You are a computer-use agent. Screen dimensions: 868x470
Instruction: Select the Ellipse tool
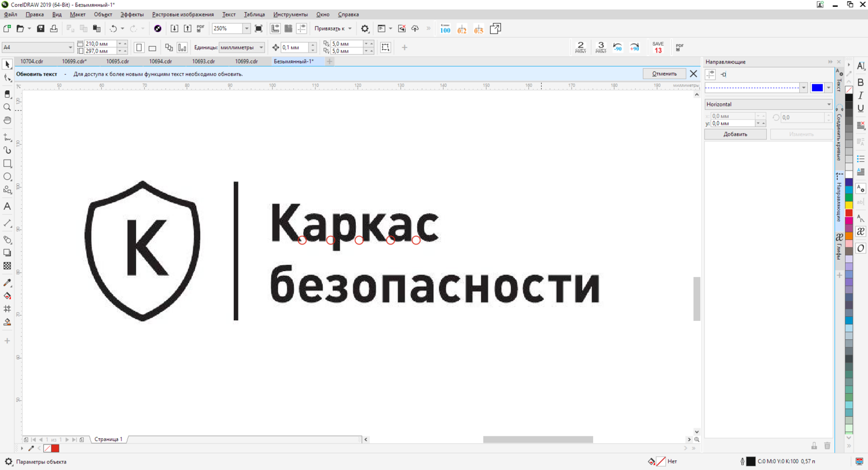click(x=8, y=177)
